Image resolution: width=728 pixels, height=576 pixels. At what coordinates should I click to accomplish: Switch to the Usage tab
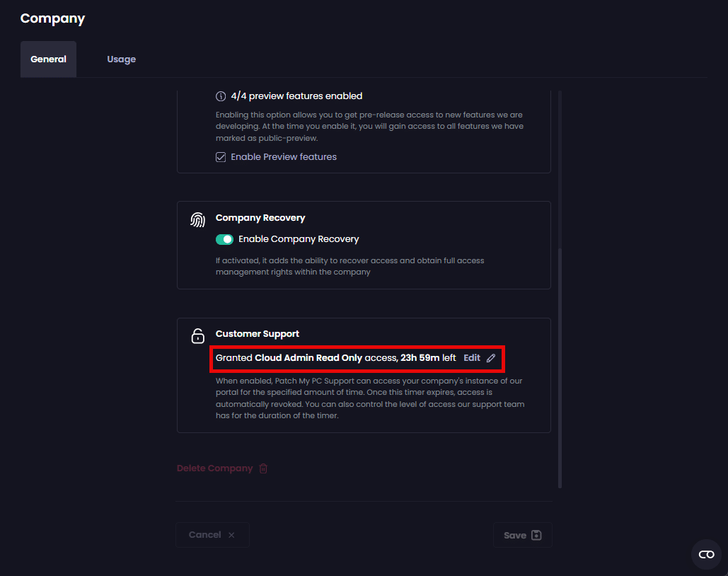point(121,59)
